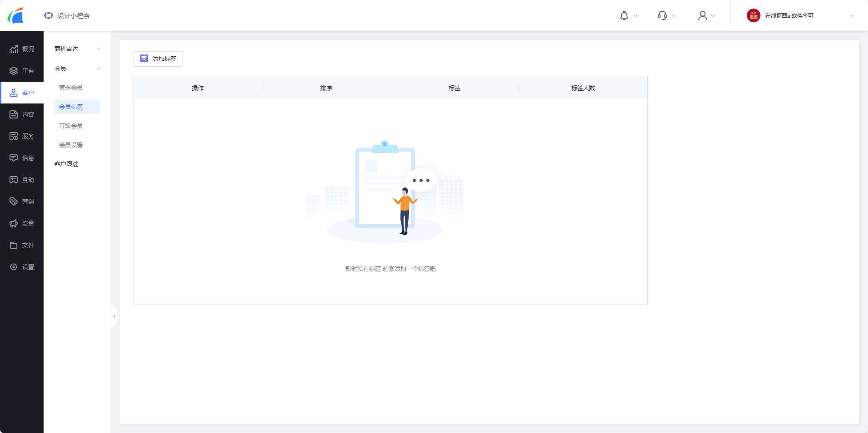The width and height of the screenshot is (868, 433).
Task: Open 互动 interaction section in sidebar
Action: (22, 180)
